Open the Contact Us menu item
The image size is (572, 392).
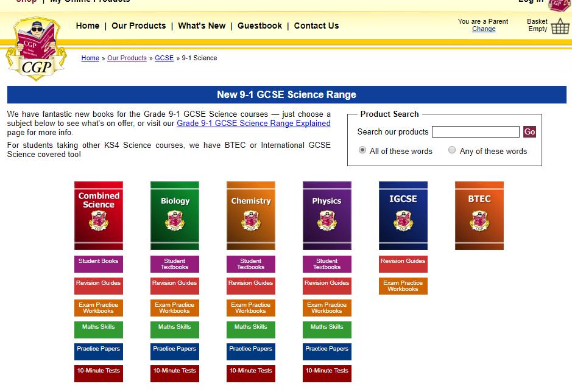tap(316, 26)
